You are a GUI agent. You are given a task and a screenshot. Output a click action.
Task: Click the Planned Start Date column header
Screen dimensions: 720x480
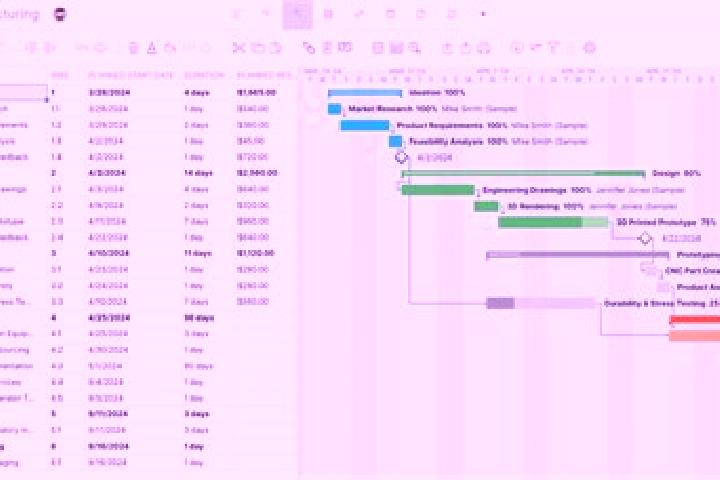(131, 75)
